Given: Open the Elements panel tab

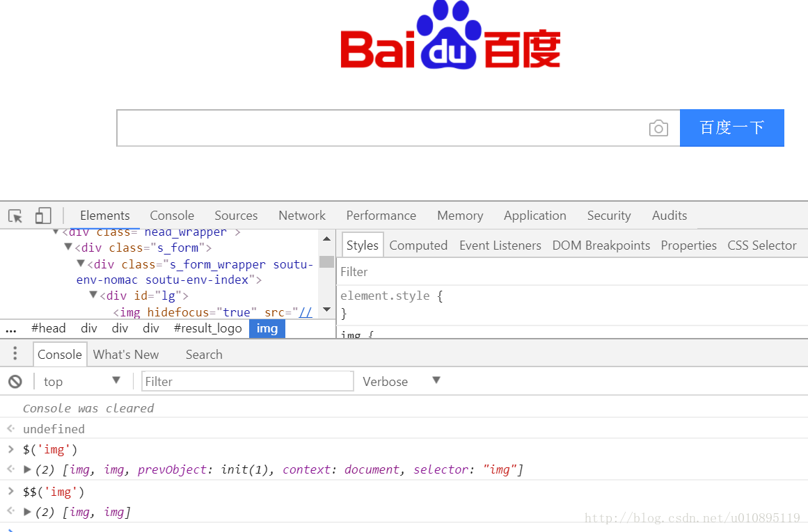Looking at the screenshot, I should point(104,216).
